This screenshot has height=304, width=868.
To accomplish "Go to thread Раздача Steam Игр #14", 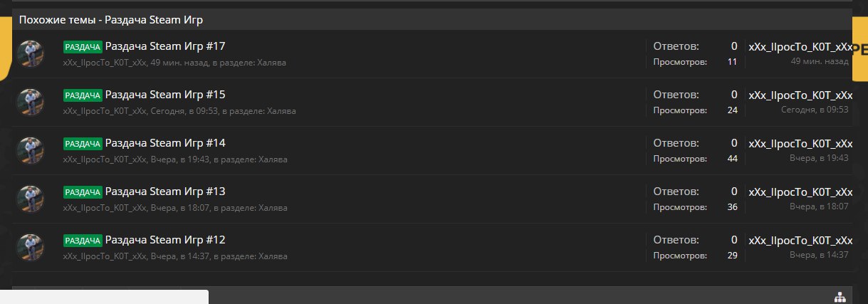I will click(x=164, y=144).
